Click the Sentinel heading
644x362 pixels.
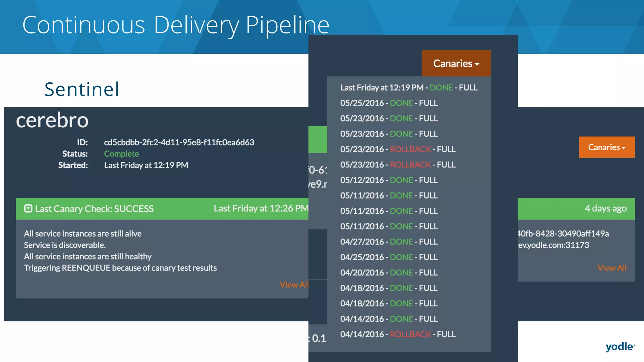[x=82, y=89]
